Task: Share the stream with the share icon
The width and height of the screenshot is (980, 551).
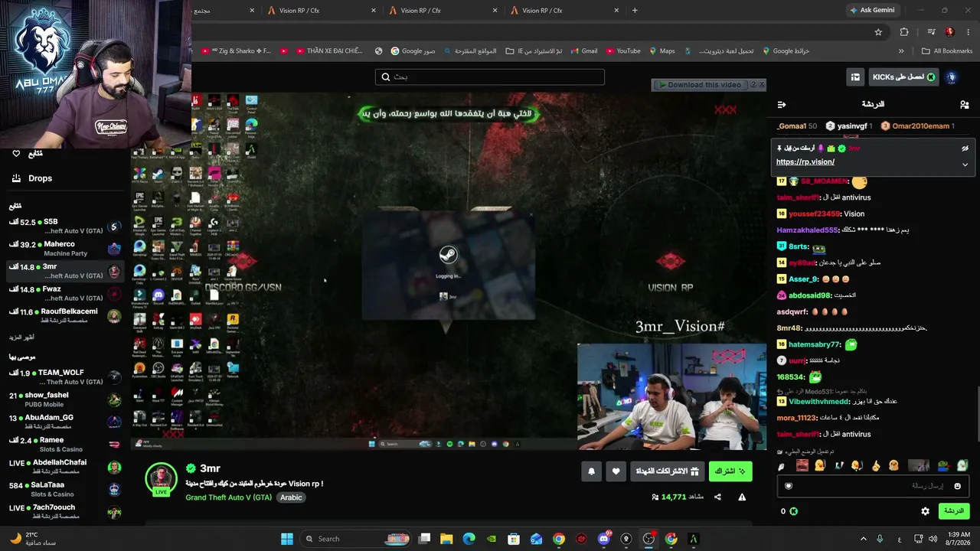Action: click(717, 497)
